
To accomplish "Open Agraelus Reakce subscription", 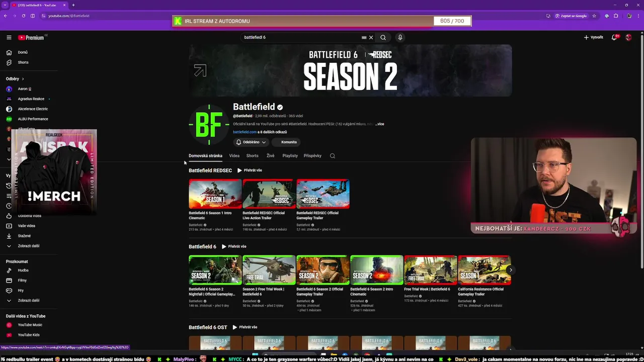I will 31,99.
